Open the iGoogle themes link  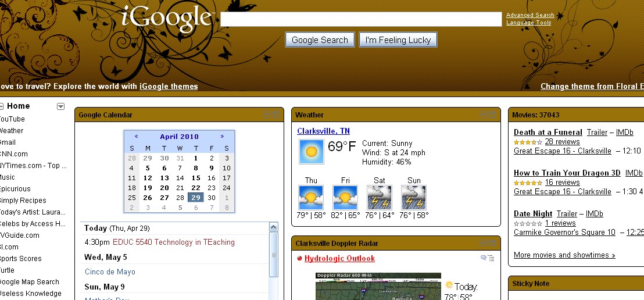coord(169,87)
